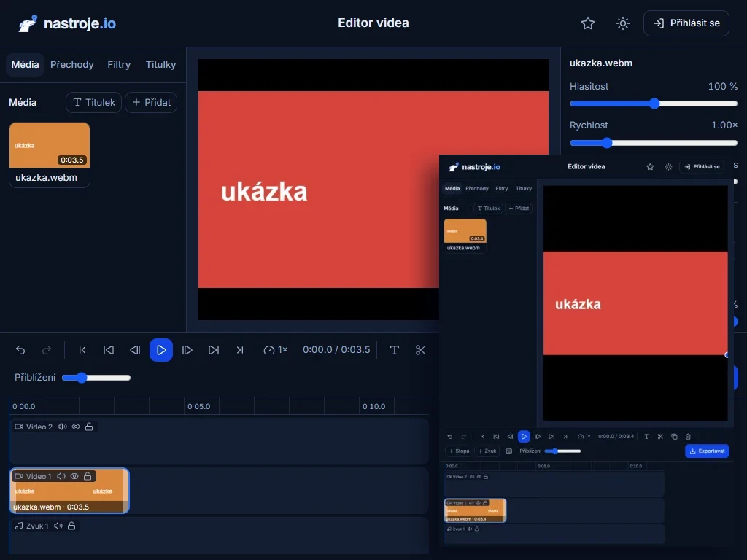Jump to timeline end in the main editor
747x560 pixels.
239,350
